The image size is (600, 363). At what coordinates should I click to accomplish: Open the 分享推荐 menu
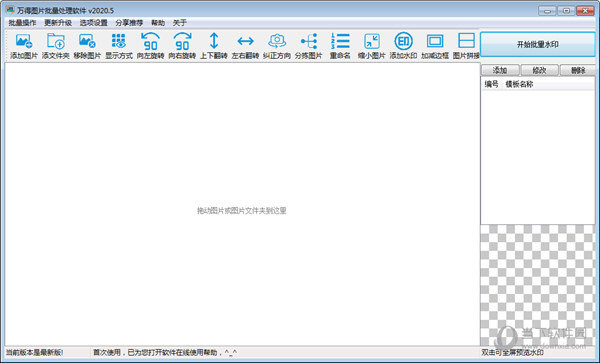coord(129,23)
